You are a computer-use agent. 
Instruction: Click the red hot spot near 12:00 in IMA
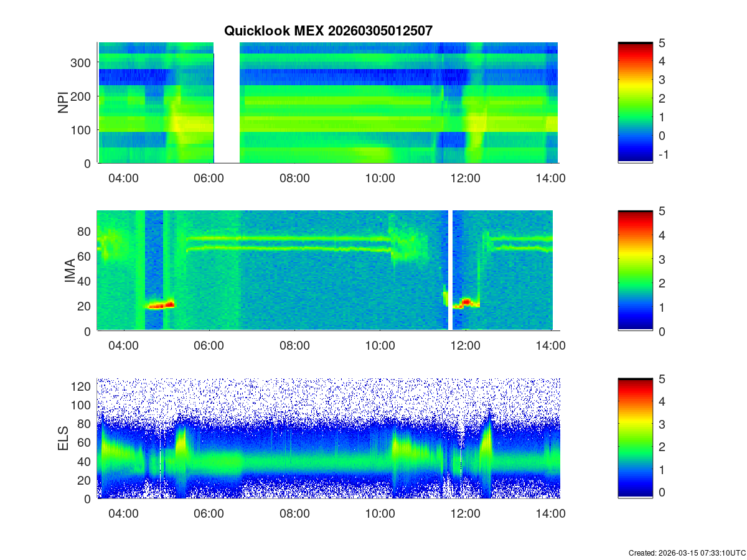coord(465,302)
